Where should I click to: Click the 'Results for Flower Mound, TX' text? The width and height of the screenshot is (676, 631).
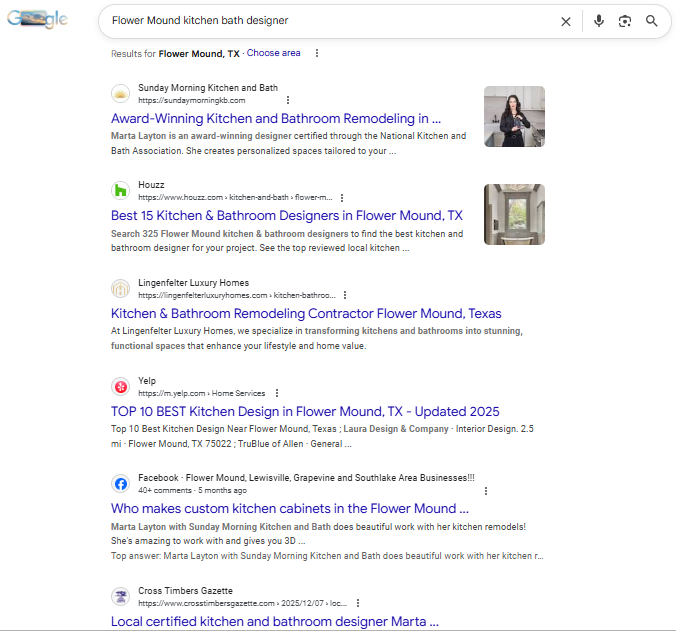pos(175,54)
